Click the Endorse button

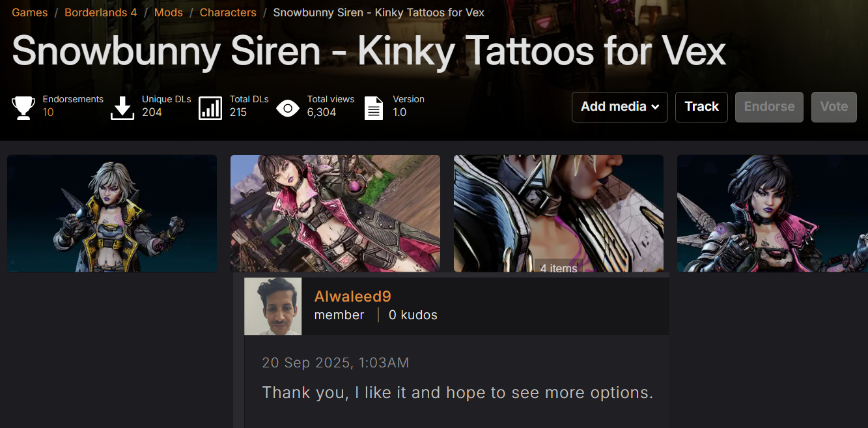click(769, 107)
